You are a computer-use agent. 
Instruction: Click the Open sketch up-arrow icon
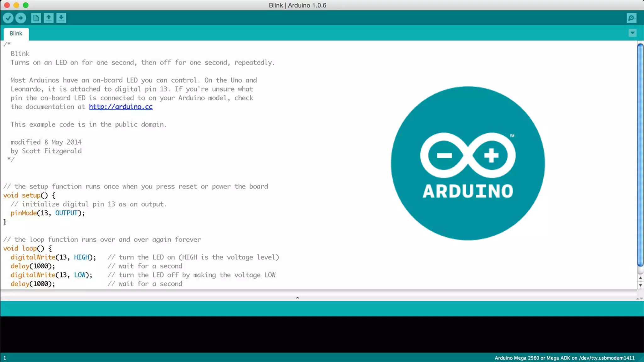click(49, 18)
